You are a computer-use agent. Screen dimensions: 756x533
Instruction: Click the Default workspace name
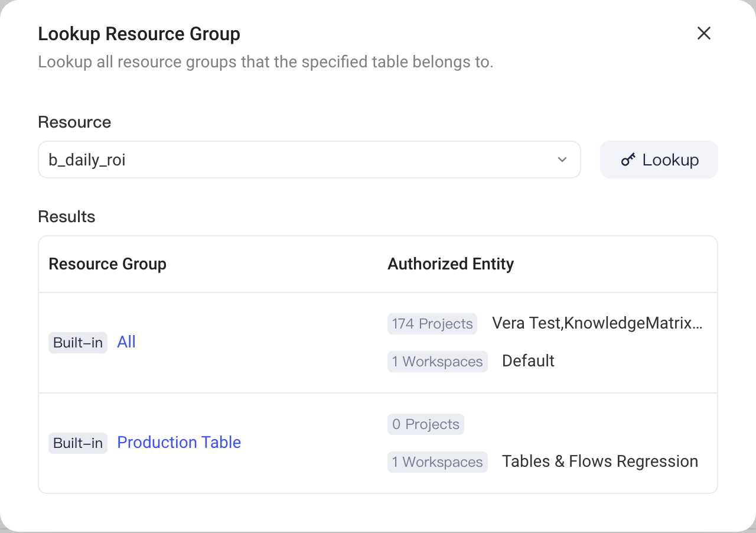click(528, 361)
